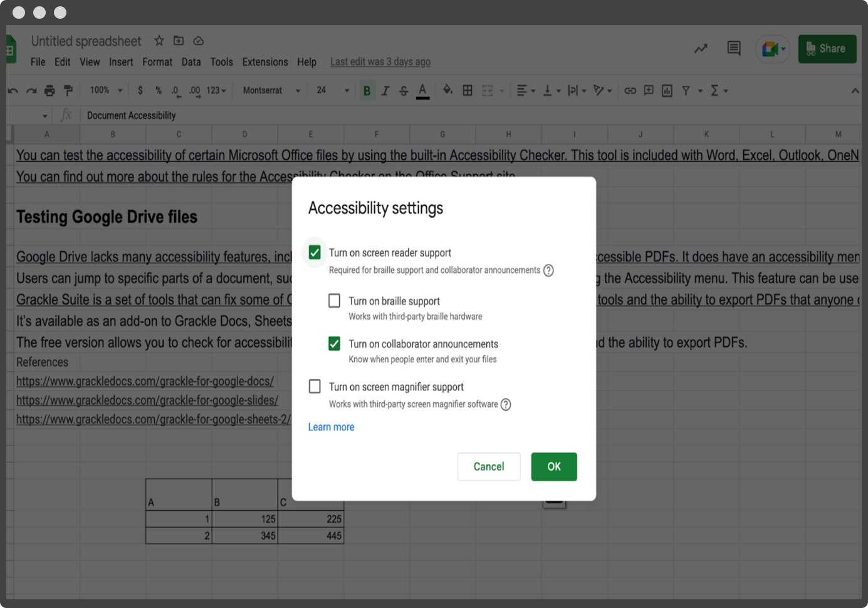Open the grackle-for-google-docs link

pyautogui.click(x=145, y=381)
